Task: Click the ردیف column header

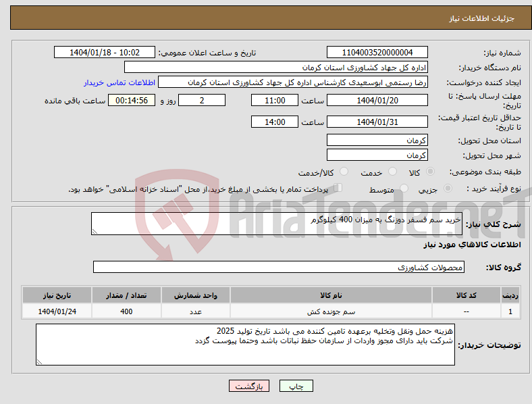Action: pyautogui.click(x=510, y=295)
